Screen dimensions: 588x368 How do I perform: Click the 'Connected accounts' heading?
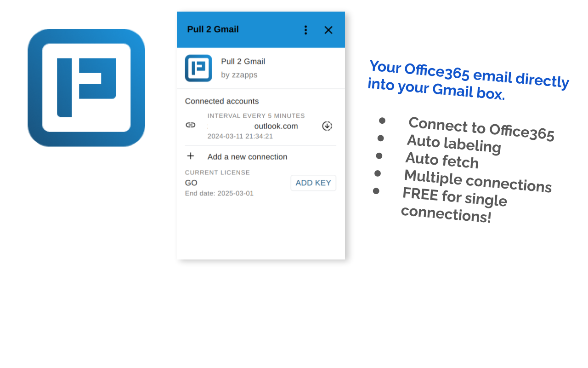[x=222, y=101]
